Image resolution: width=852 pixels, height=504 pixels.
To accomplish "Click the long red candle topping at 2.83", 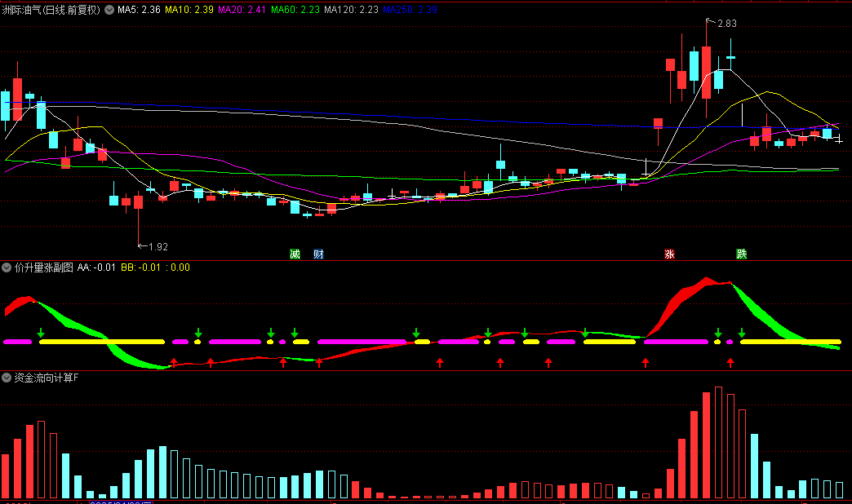I will [x=707, y=73].
